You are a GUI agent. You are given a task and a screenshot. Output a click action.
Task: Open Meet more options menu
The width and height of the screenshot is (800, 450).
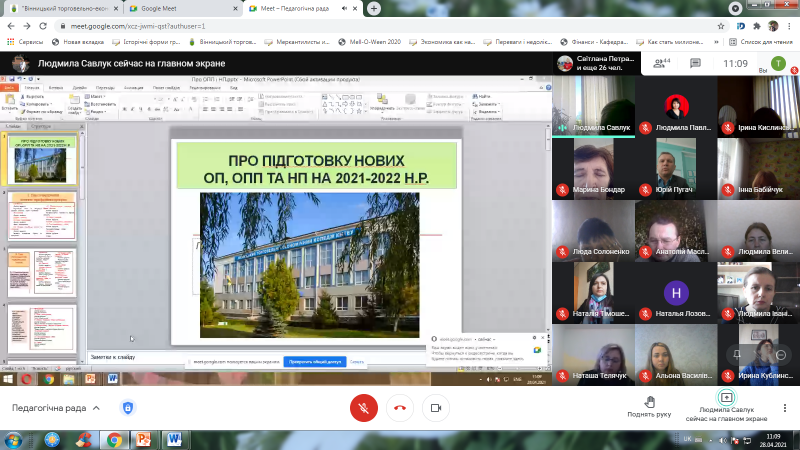coord(785,408)
